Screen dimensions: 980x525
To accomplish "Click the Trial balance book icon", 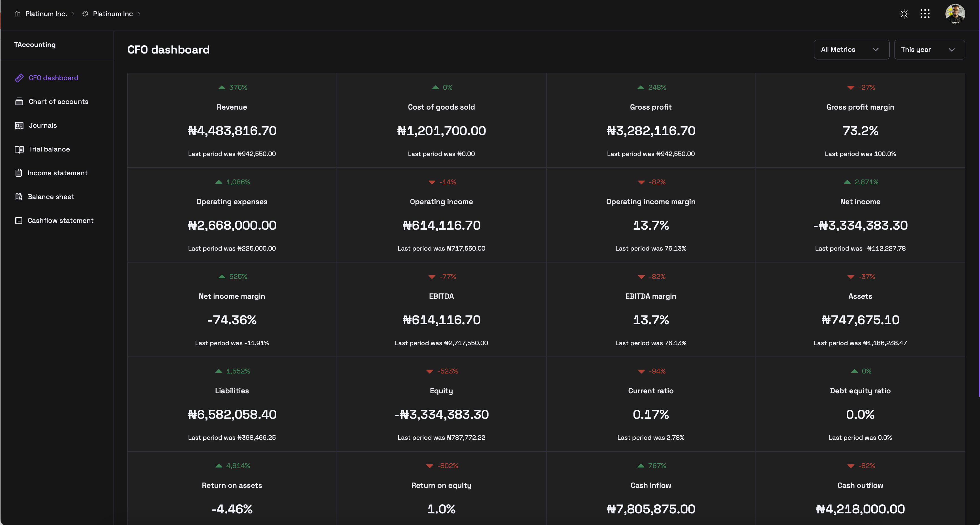I will [19, 150].
